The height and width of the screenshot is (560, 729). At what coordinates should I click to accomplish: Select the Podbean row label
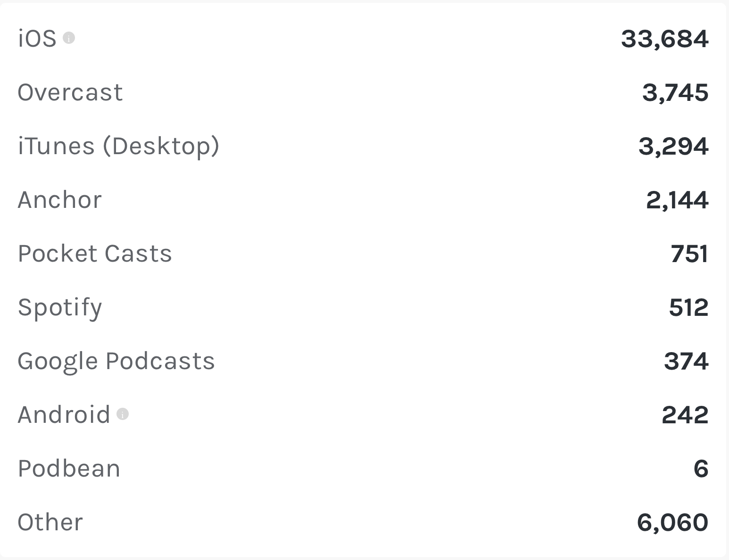coord(69,469)
